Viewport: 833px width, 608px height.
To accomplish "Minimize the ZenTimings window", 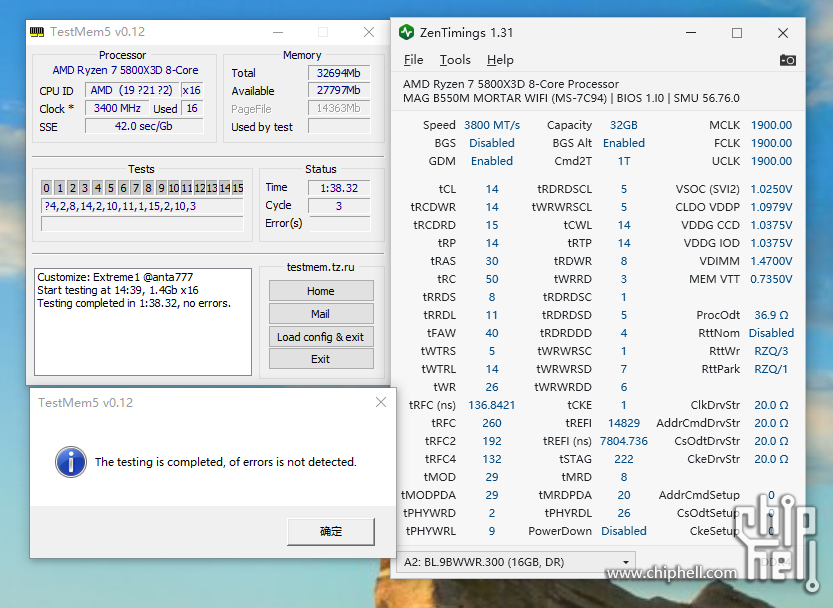I will pos(691,33).
